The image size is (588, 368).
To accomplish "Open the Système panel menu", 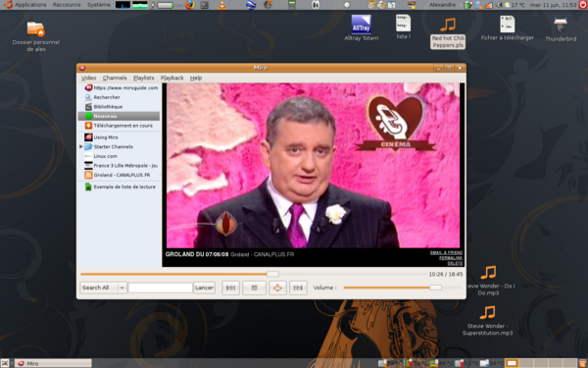I will (99, 5).
